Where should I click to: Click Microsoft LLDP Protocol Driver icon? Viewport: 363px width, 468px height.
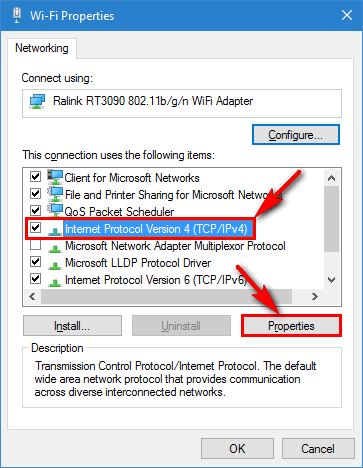point(55,265)
